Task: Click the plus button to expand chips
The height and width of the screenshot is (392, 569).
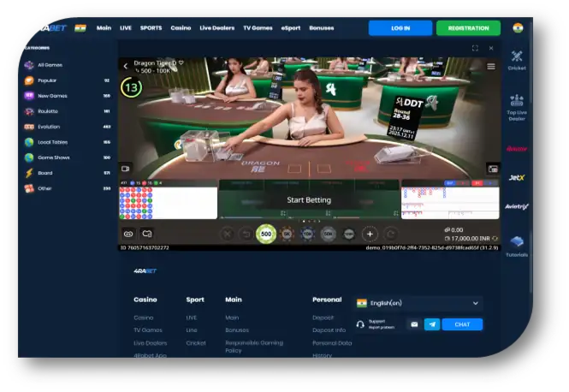Action: pos(370,234)
